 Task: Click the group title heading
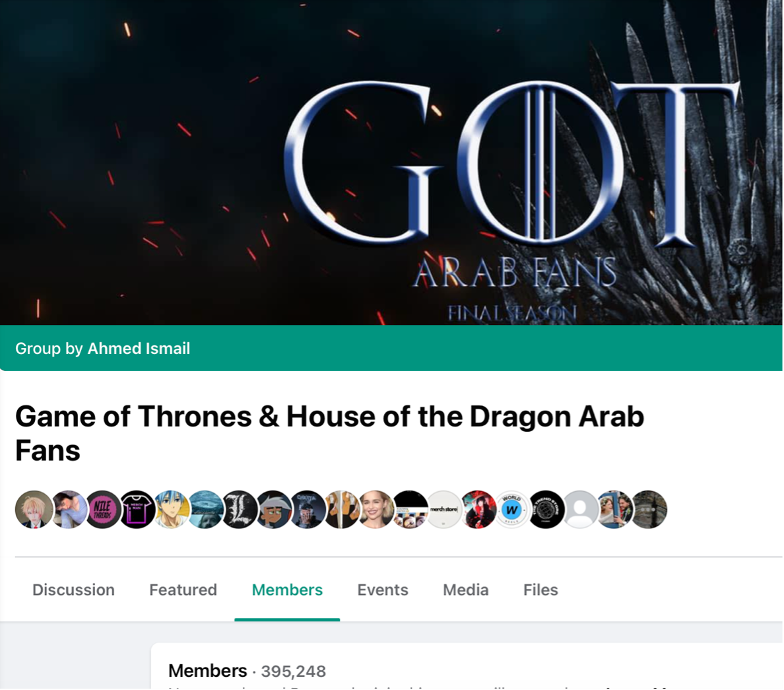[x=329, y=433]
